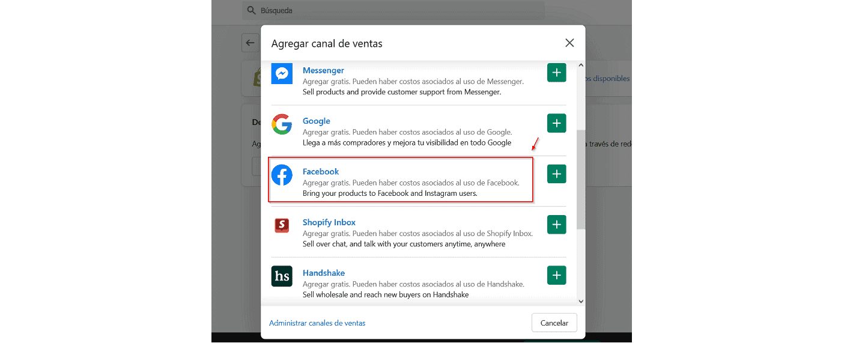Open the Handshake channel title link
Image resolution: width=868 pixels, height=343 pixels.
pos(323,273)
